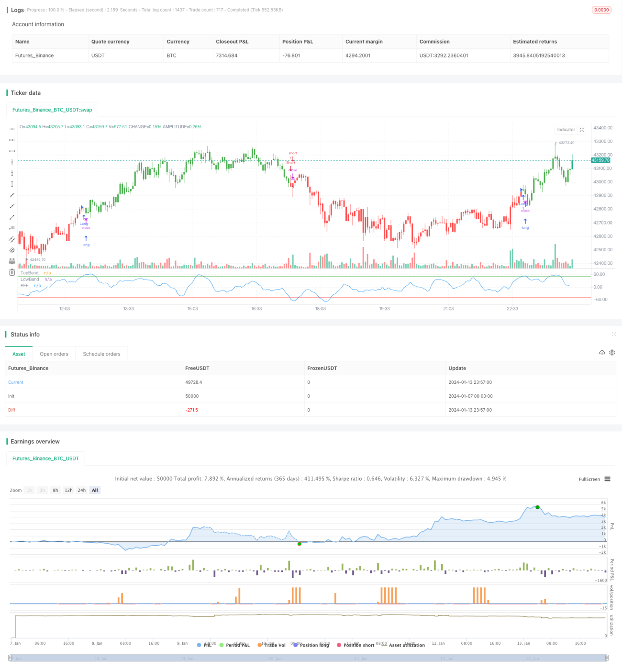Choose the parallel channel lines tool
The width and height of the screenshot is (622, 672).
12,239
